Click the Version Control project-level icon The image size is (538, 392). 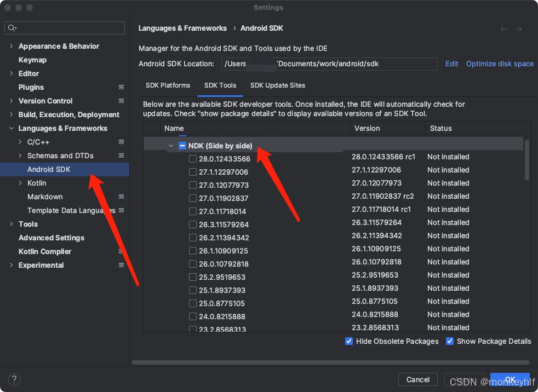(x=121, y=101)
